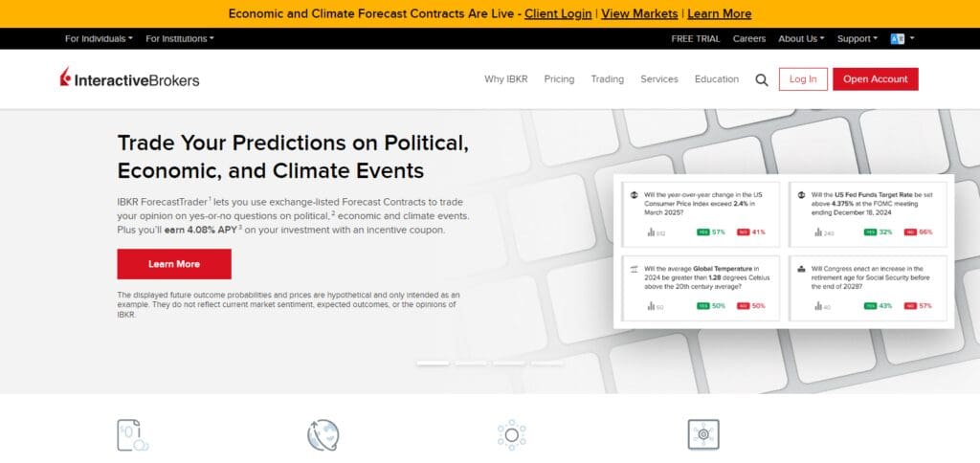Open the Pricing menu item
This screenshot has width=980, height=463.
tap(559, 79)
